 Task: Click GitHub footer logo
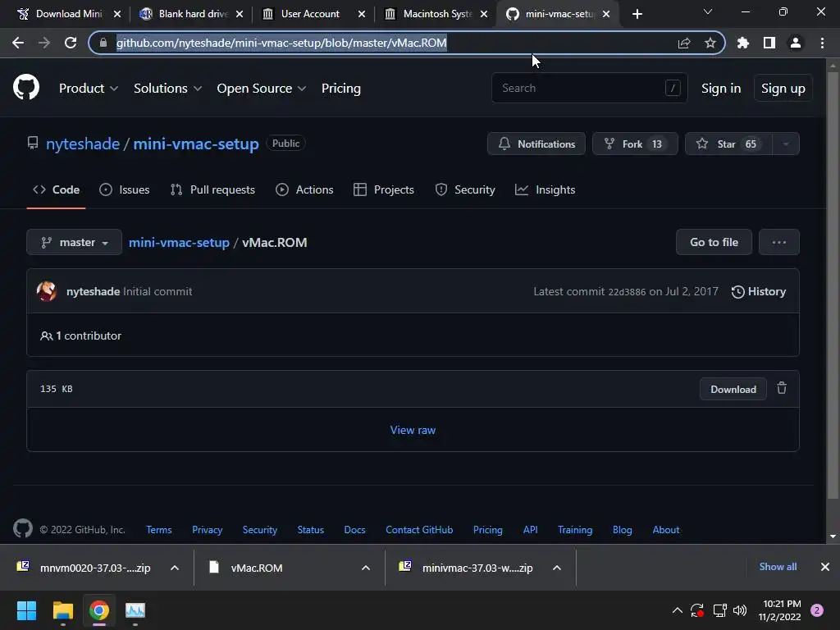tap(23, 528)
